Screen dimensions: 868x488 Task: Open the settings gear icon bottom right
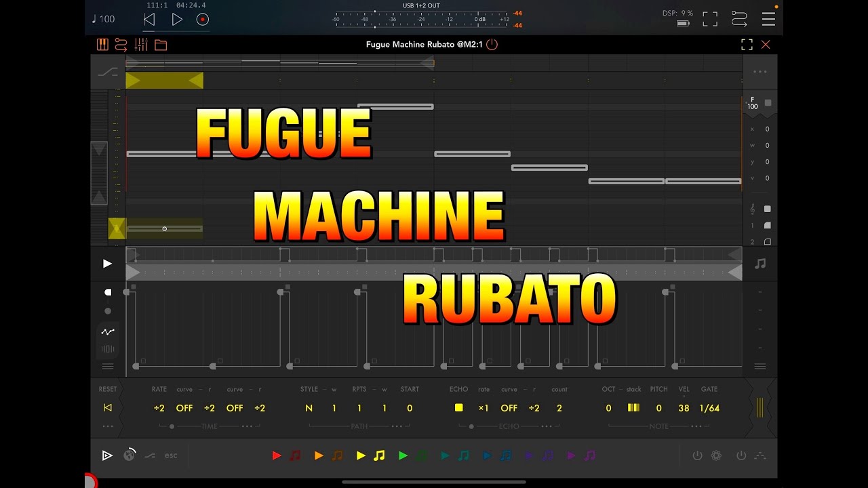716,455
